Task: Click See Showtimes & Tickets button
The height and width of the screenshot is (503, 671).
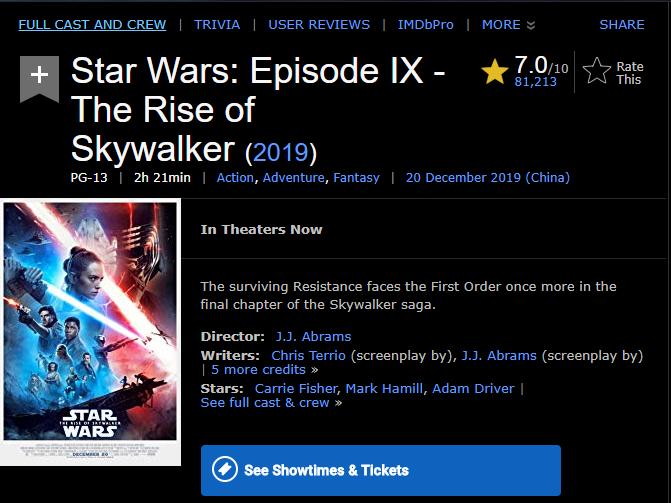Action: pos(381,470)
